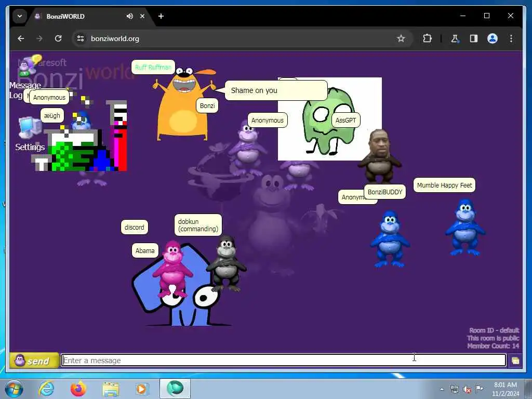Image resolution: width=532 pixels, height=399 pixels.
Task: Click the 'dobkun (commanding)' name label
Action: click(x=198, y=225)
